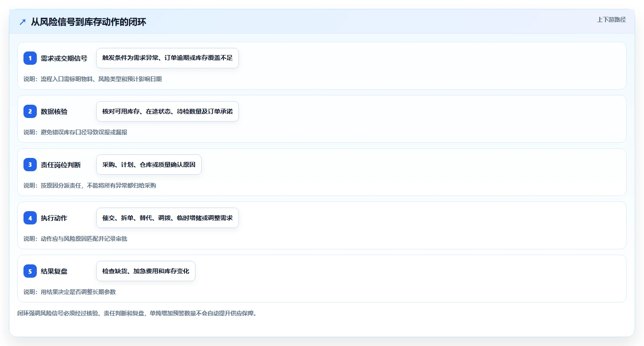Click the step 1 number badge
The width and height of the screenshot is (644, 346).
click(x=30, y=58)
